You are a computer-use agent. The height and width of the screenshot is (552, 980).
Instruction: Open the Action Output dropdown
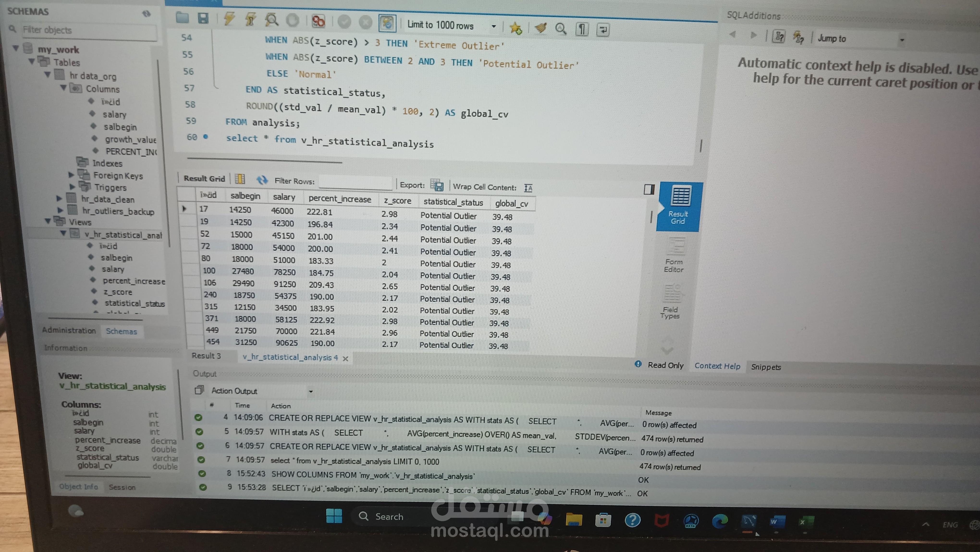[310, 391]
